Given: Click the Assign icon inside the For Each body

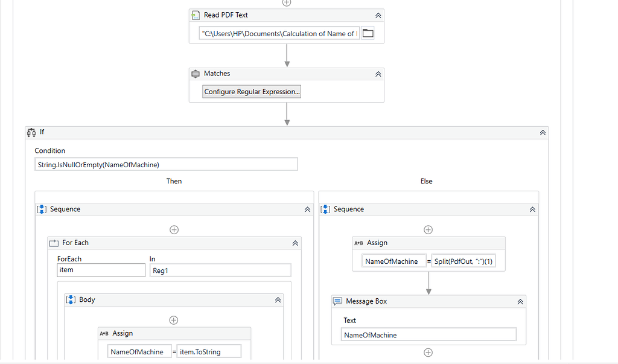Looking at the screenshot, I should [104, 333].
